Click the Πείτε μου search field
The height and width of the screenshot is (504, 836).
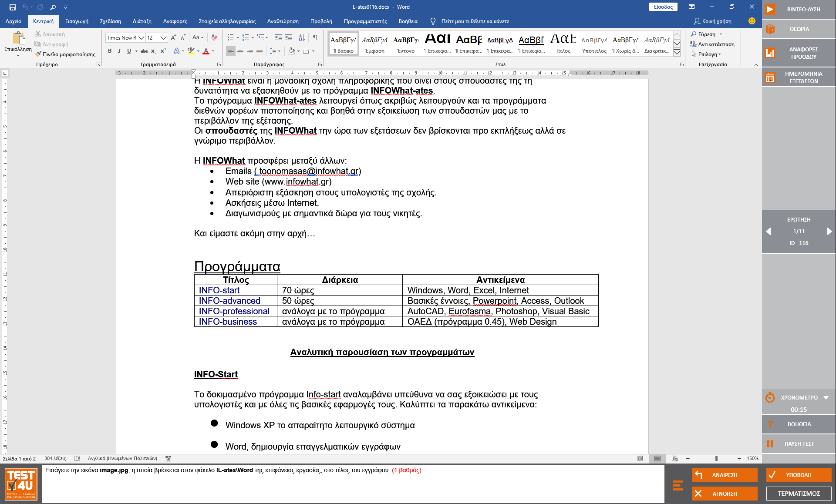coord(475,21)
